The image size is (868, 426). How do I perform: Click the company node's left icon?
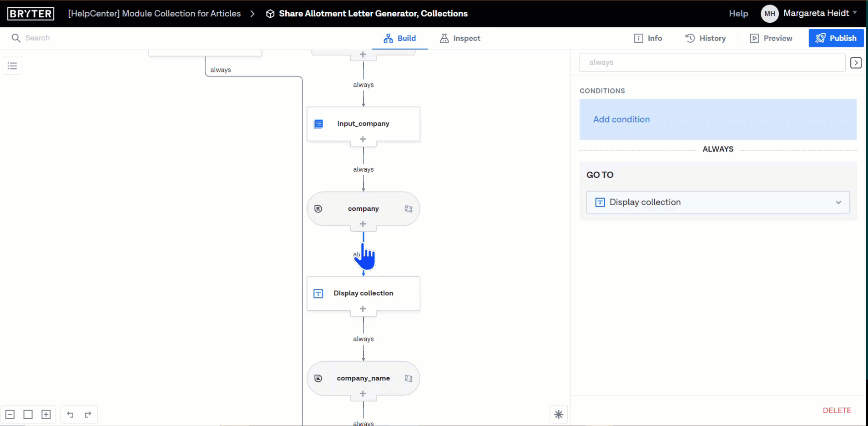(x=318, y=208)
